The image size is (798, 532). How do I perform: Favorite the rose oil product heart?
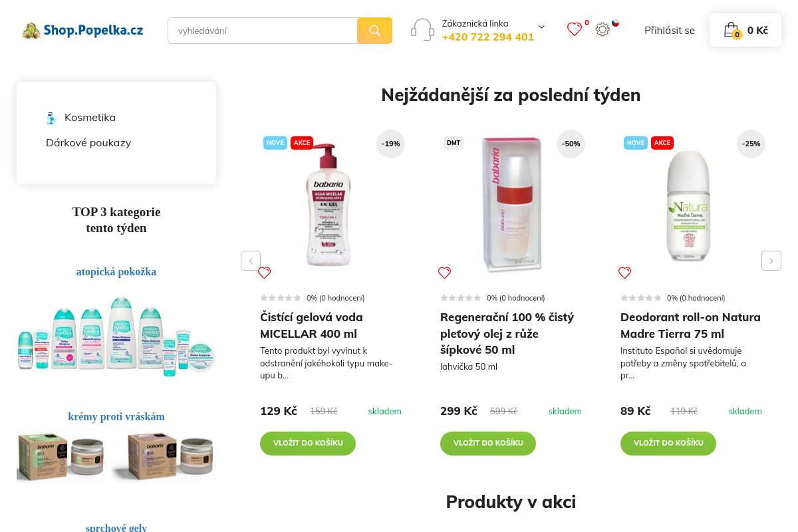tap(444, 273)
